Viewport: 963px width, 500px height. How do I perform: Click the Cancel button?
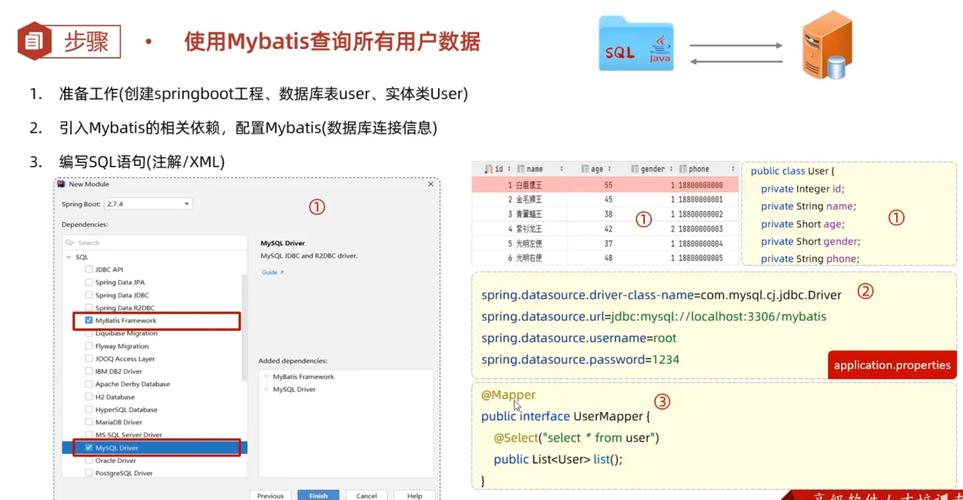(x=367, y=495)
